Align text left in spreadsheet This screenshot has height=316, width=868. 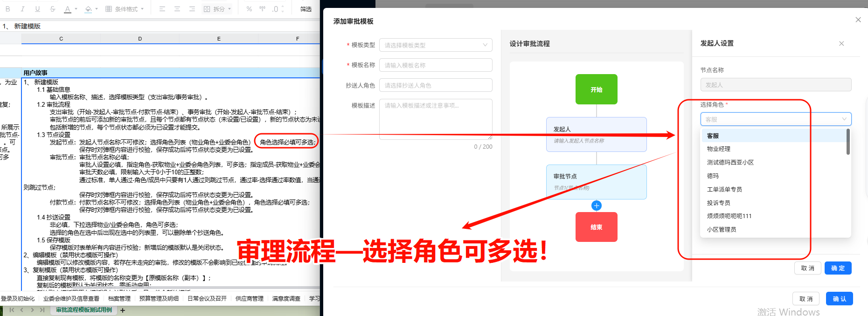coord(162,9)
